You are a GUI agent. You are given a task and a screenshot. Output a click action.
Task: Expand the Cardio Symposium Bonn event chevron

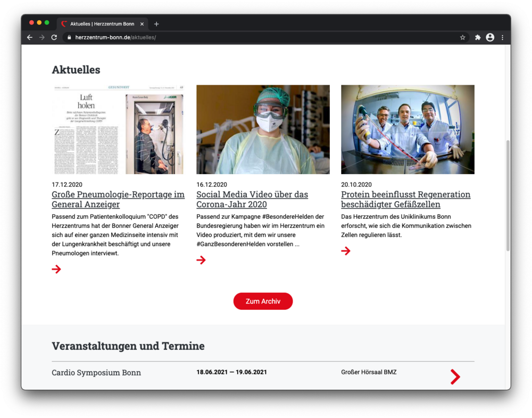click(455, 376)
